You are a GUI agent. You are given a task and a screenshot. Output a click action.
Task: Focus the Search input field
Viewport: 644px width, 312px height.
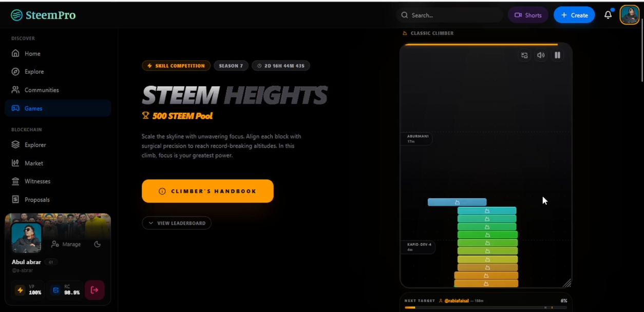[449, 15]
